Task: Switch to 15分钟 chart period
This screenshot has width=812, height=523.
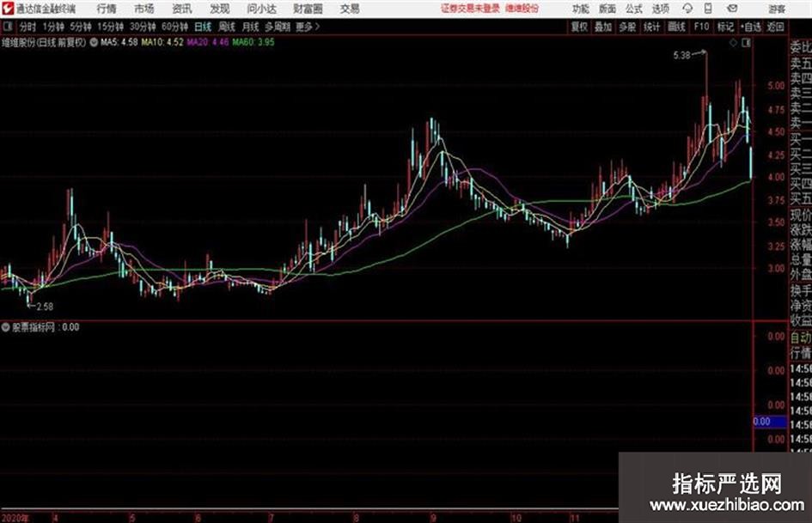Action: [x=111, y=27]
